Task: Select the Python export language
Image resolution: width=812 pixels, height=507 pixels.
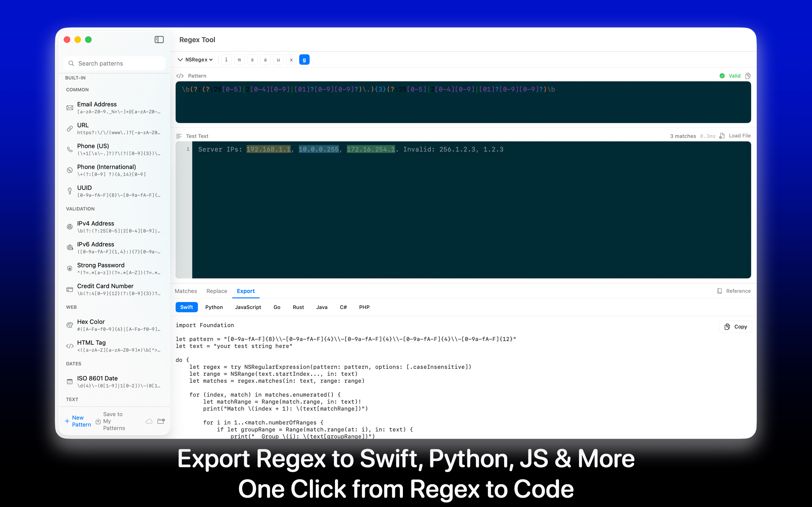Action: pyautogui.click(x=214, y=307)
